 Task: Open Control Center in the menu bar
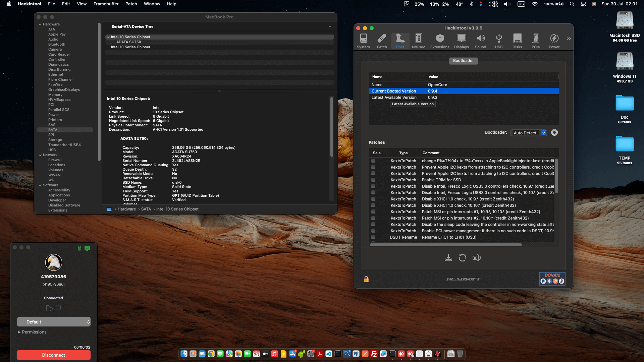(x=583, y=4)
